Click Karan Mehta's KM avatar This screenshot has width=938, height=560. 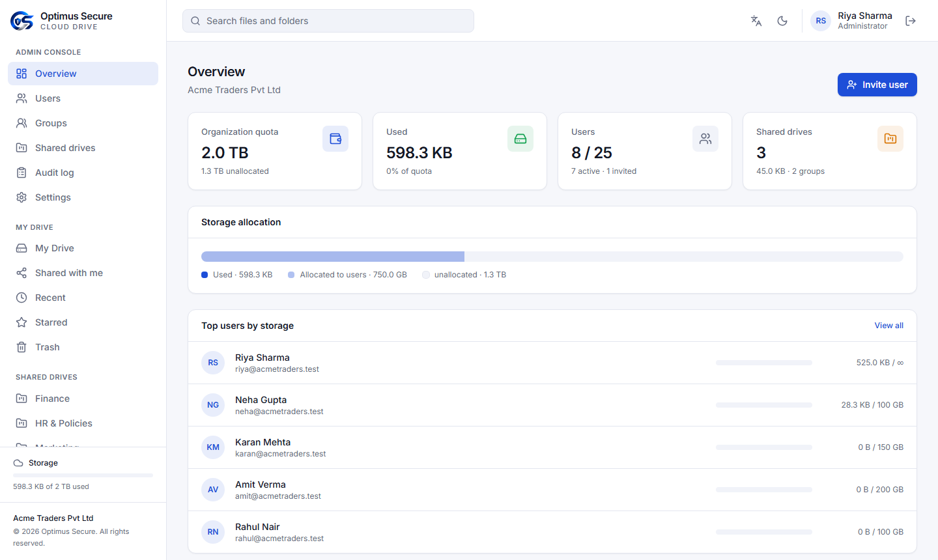pos(213,447)
